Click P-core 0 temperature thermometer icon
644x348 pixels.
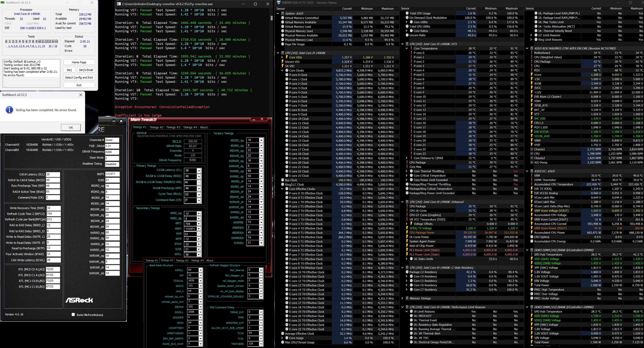point(411,53)
